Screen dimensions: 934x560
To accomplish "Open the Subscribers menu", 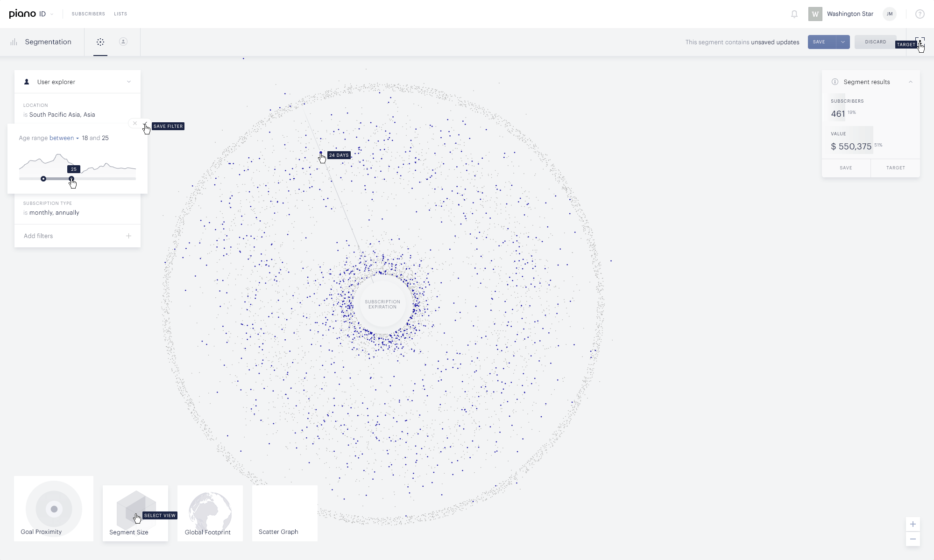I will (x=88, y=14).
